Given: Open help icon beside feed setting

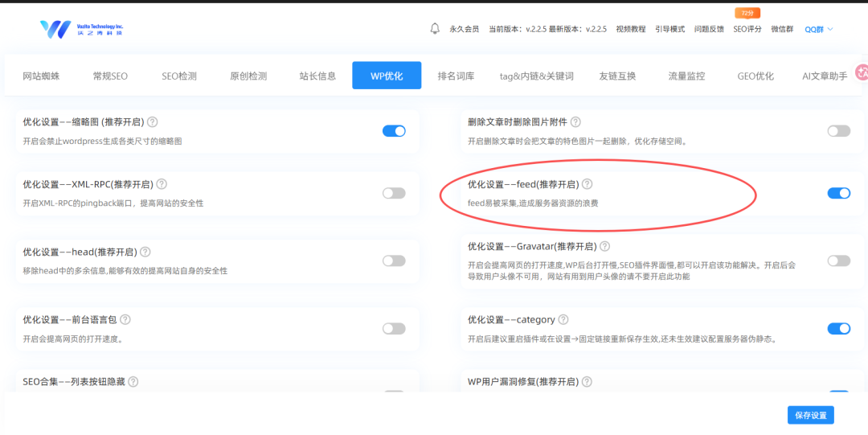Looking at the screenshot, I should pyautogui.click(x=587, y=183).
